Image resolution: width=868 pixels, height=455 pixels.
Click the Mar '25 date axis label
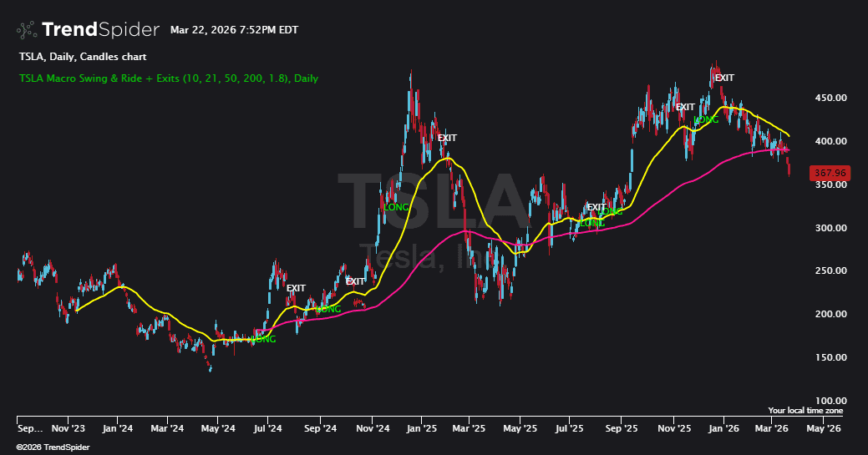(469, 428)
